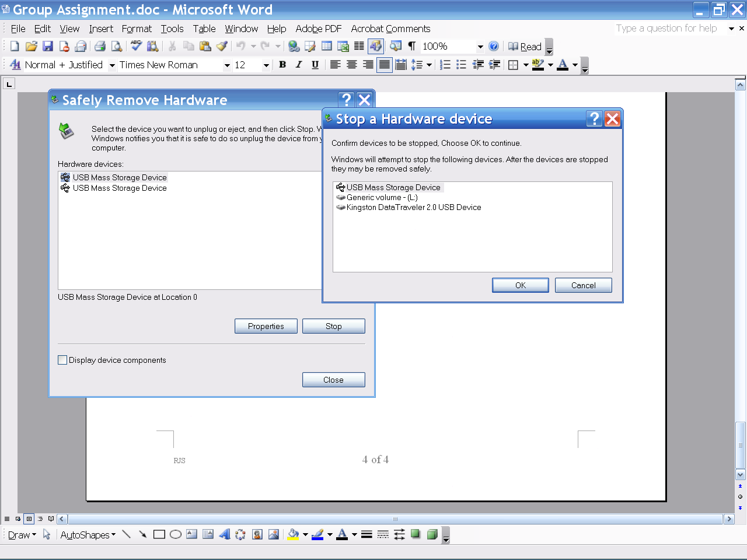Toggle Italic formatting
The image size is (747, 560).
(299, 65)
